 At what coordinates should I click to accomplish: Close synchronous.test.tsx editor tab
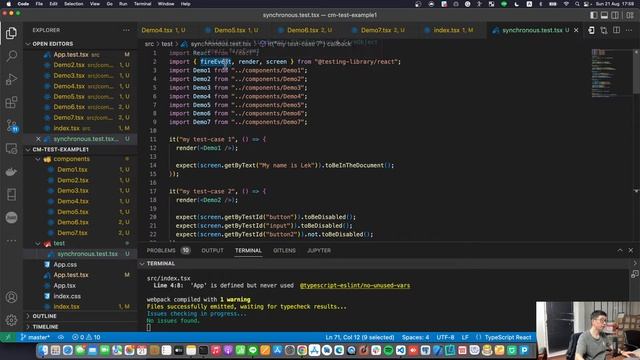point(576,30)
